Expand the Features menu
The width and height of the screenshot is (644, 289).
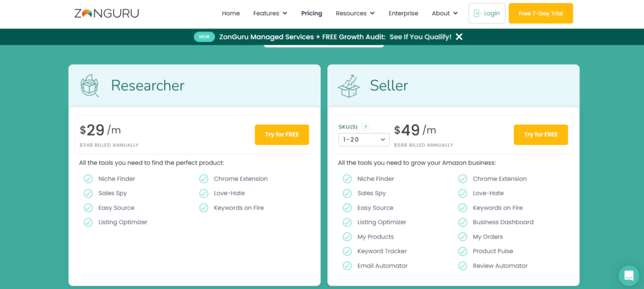270,13
